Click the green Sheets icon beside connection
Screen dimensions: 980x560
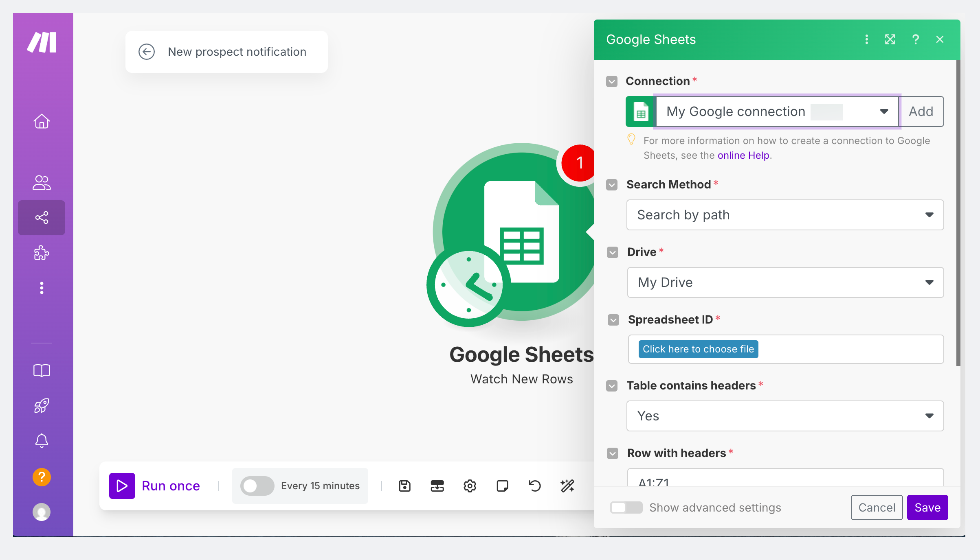[x=640, y=112]
